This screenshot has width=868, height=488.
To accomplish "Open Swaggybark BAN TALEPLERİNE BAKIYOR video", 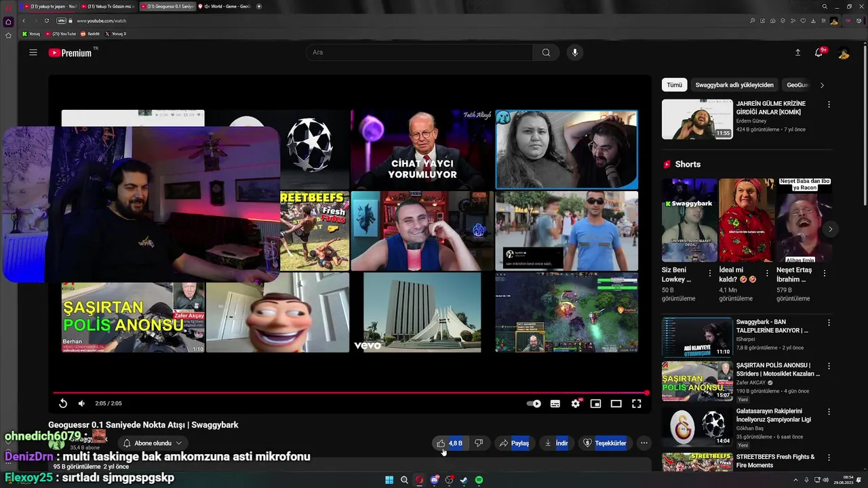I will point(697,337).
